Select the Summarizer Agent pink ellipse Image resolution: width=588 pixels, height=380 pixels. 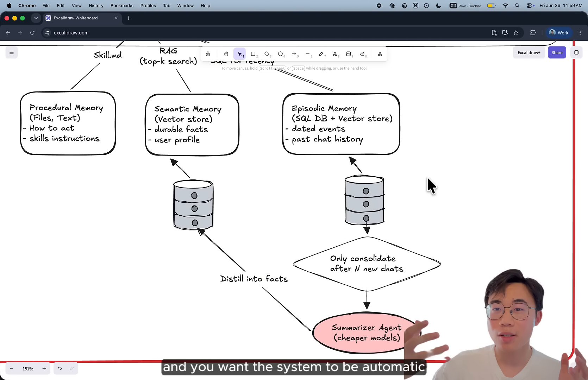click(x=367, y=332)
